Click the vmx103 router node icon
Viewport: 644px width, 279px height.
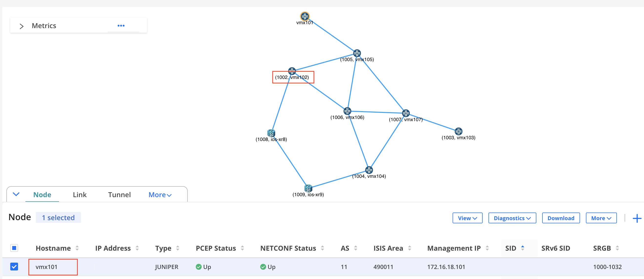(458, 131)
